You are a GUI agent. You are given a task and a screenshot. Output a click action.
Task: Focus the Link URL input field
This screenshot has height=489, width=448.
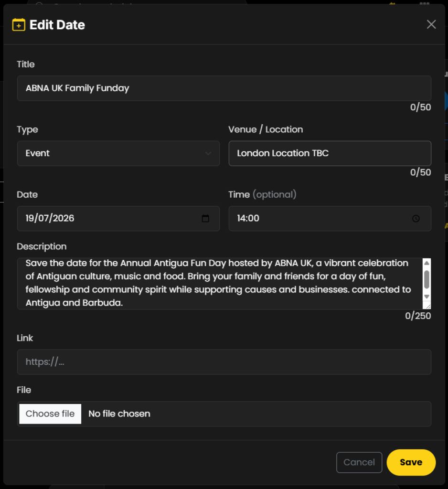[224, 362]
